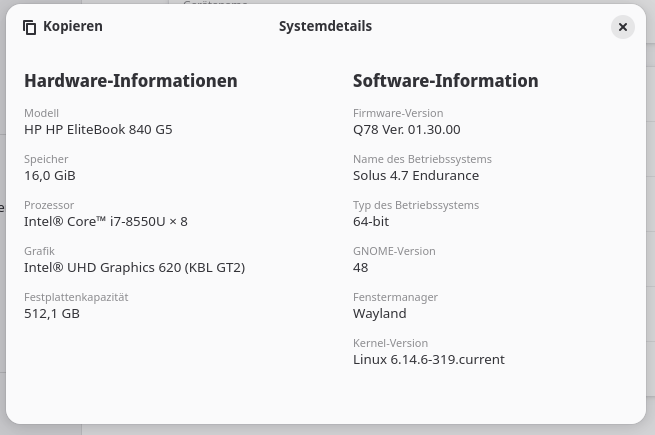
Task: Click the Hardware-Informationen heading
Action: click(x=131, y=81)
